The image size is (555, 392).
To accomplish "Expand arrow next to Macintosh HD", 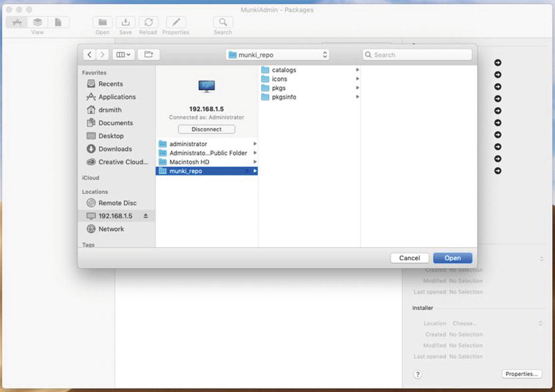I will [255, 162].
